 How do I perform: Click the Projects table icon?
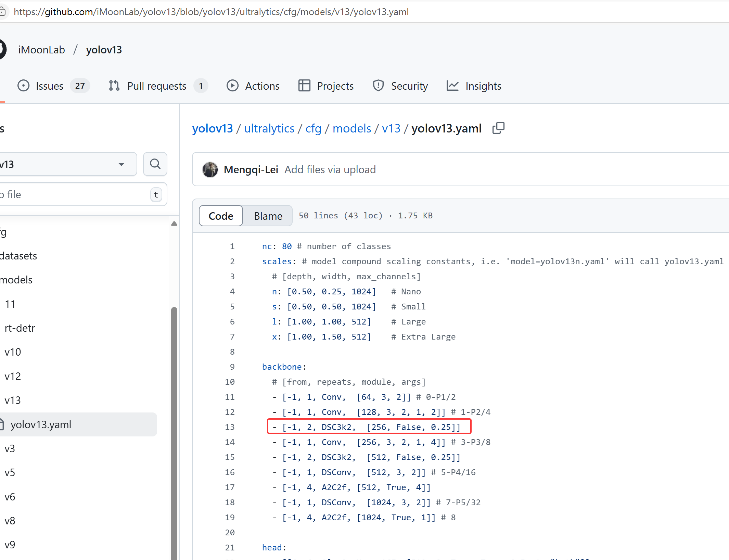pos(304,86)
